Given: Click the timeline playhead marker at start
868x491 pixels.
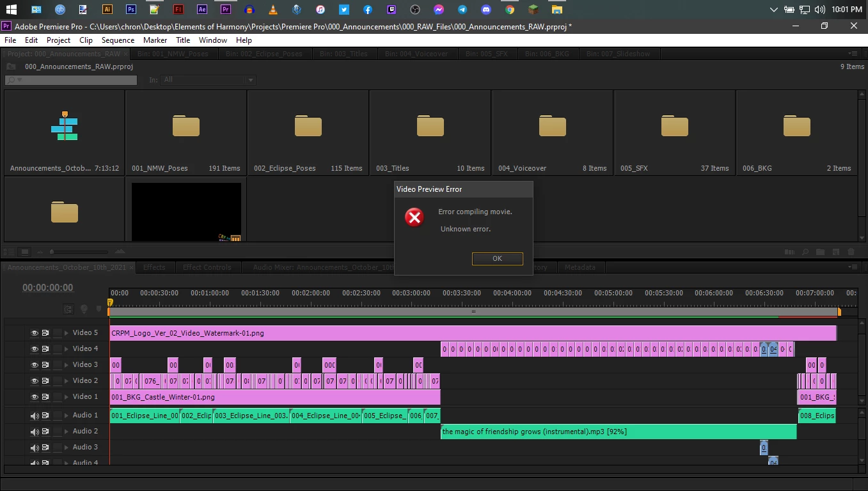Looking at the screenshot, I should 110,302.
